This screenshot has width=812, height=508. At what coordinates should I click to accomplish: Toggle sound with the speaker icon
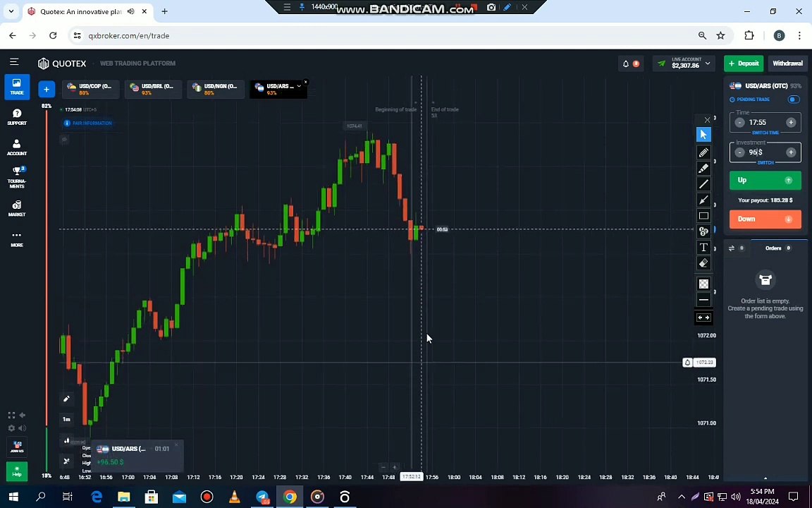[x=23, y=428]
